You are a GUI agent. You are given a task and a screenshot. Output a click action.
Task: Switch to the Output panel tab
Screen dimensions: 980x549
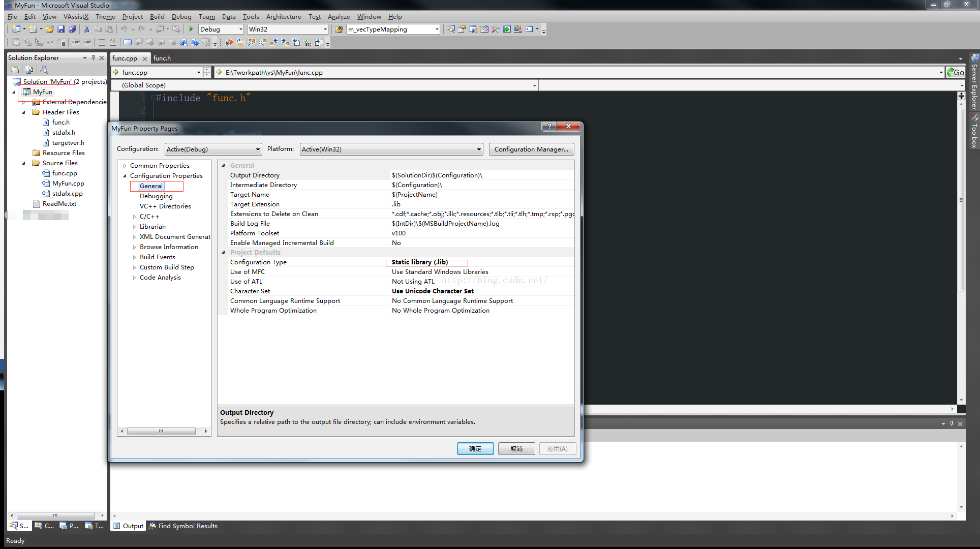click(x=129, y=526)
